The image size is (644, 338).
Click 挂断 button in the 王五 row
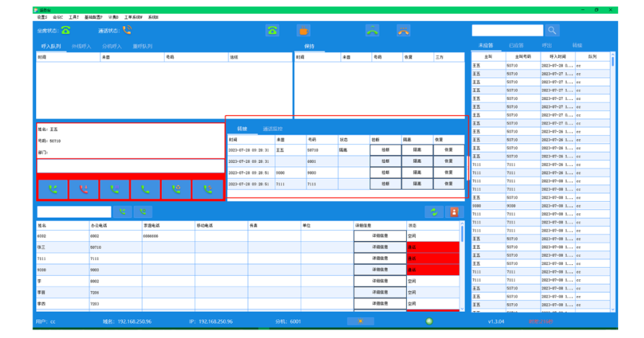click(x=385, y=149)
